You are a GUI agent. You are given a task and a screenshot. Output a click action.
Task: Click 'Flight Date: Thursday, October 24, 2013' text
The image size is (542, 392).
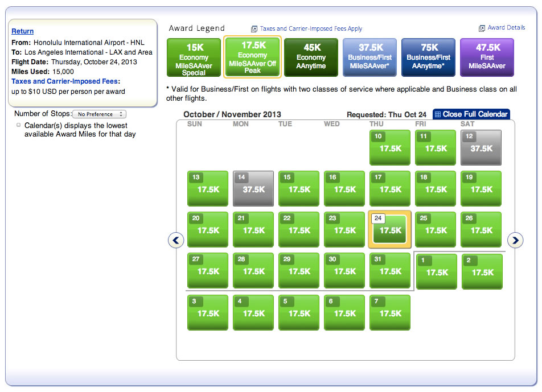point(75,62)
